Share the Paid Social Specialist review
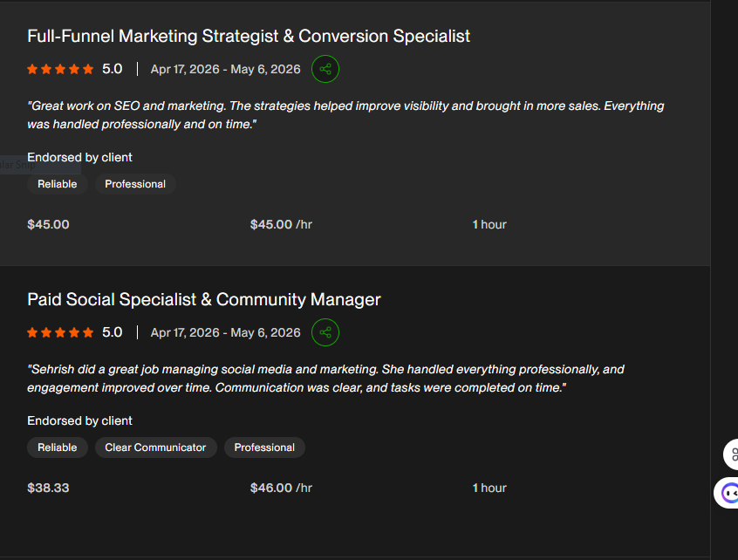This screenshot has width=738, height=560. [325, 332]
